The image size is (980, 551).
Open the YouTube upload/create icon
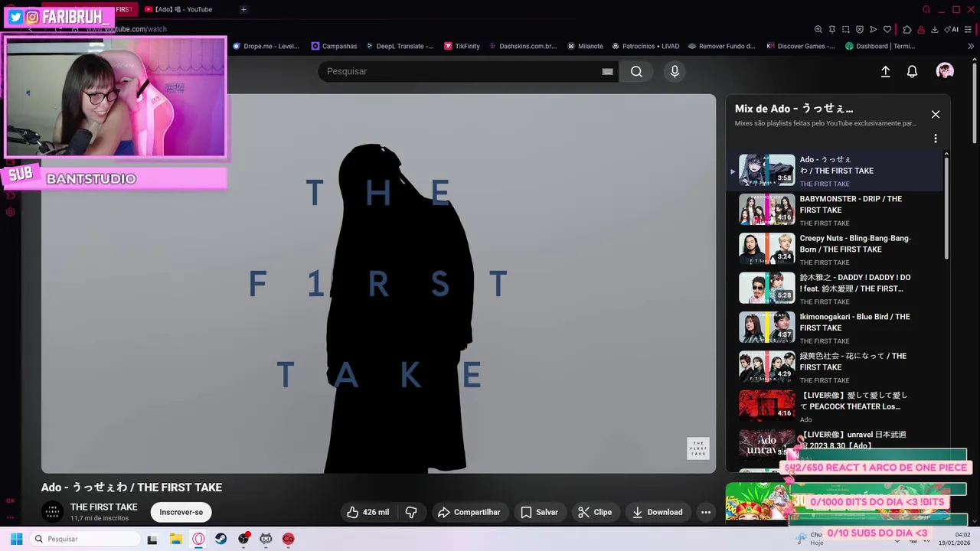[x=885, y=71]
